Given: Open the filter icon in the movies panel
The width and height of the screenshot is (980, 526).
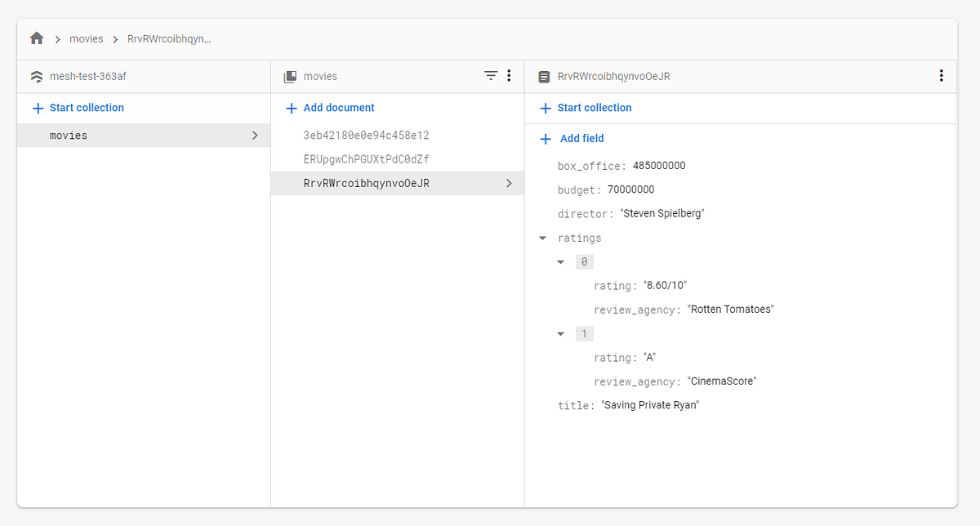Looking at the screenshot, I should (x=490, y=75).
